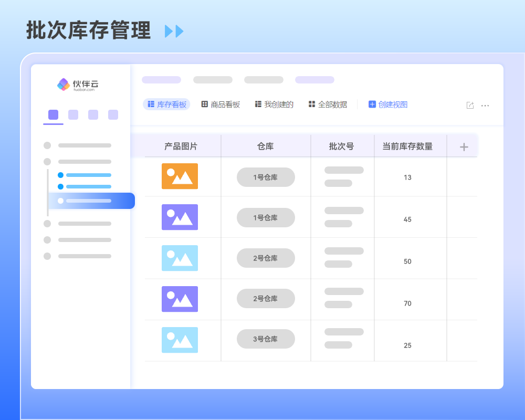Screen dimensions: 525x420
Task: Click the 库存看板 grid view icon
Action: pos(150,104)
